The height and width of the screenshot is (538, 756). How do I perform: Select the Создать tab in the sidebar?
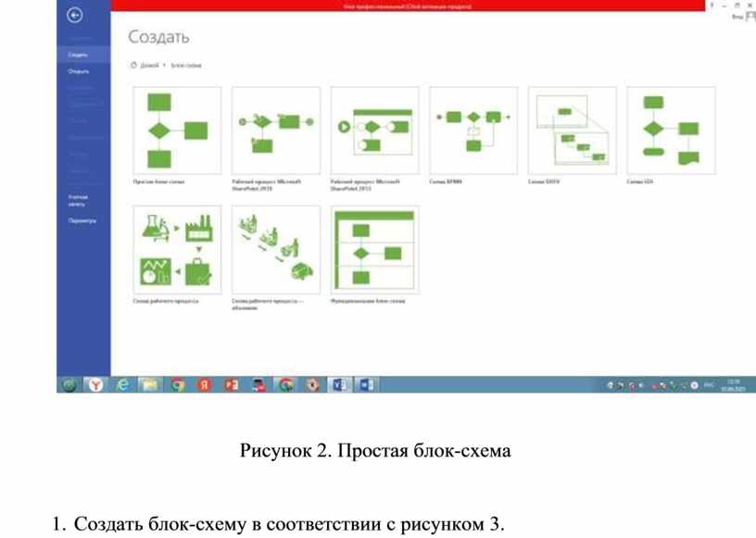click(x=78, y=56)
